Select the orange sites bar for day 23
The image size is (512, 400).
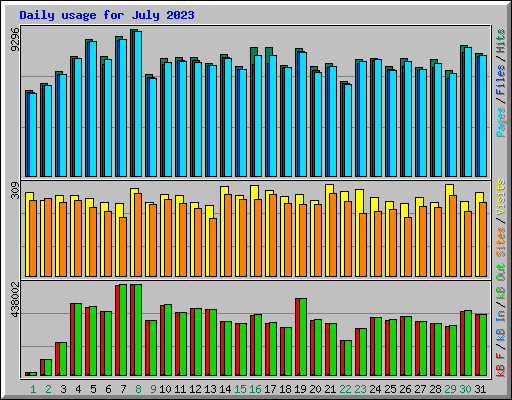[363, 245]
